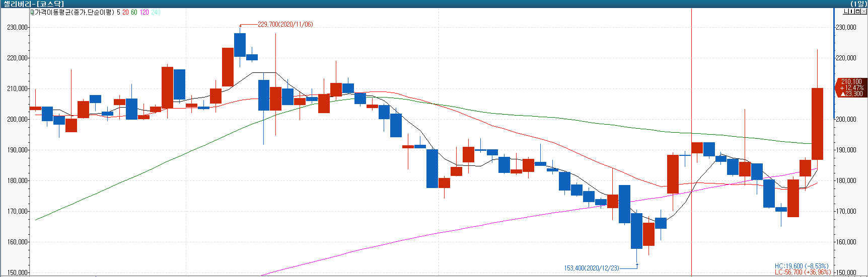Click the 153,400 low price annotation
Screen dimensions: 868x277
click(591, 268)
